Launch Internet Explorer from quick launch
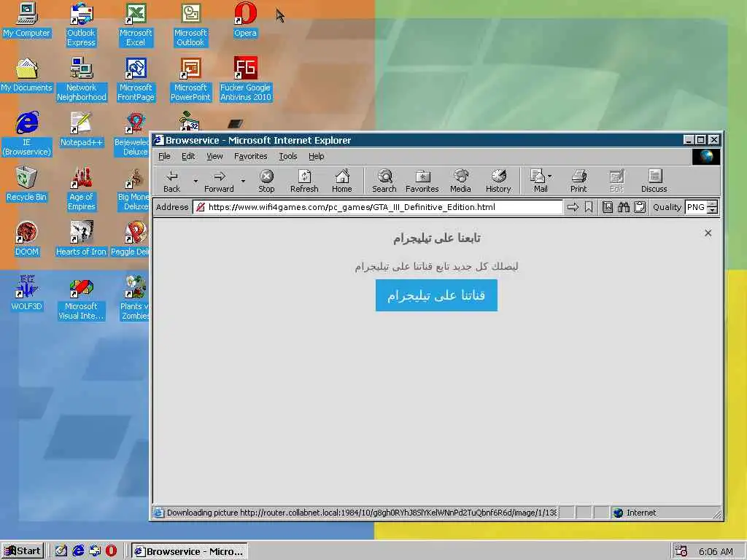This screenshot has width=747, height=560. click(78, 551)
